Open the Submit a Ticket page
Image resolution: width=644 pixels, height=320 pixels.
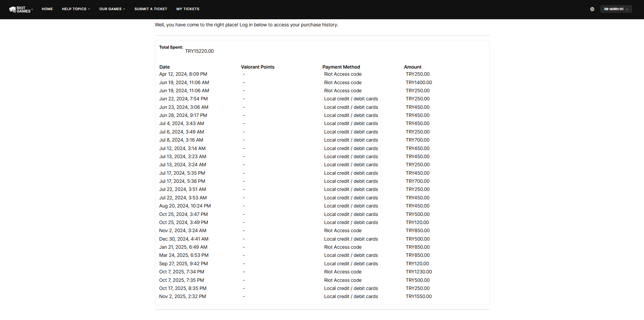tap(151, 9)
